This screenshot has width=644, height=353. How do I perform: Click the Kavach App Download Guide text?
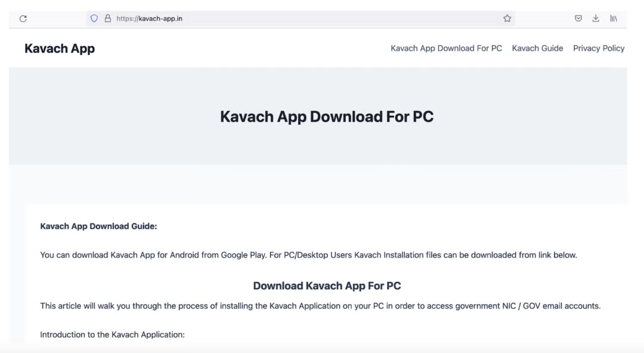coord(98,227)
